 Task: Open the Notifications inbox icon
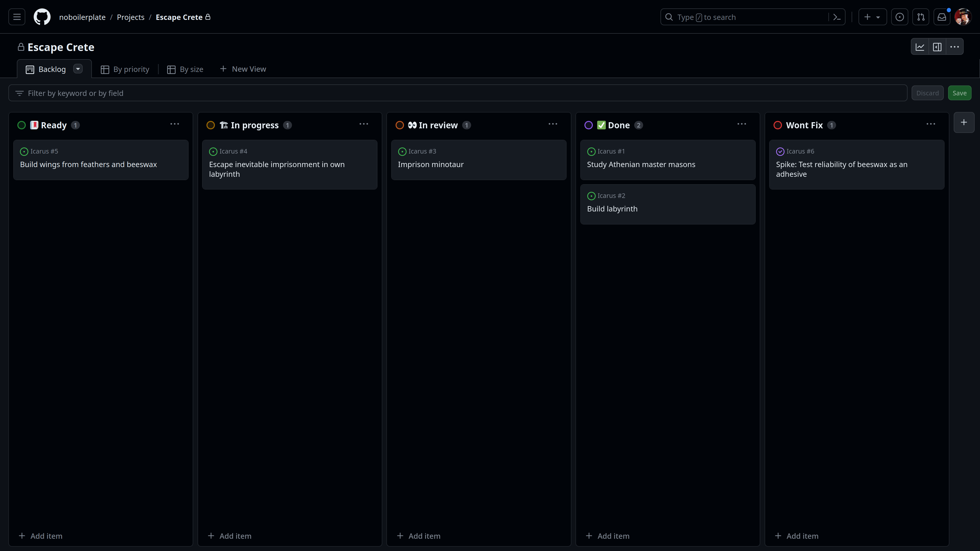(941, 17)
